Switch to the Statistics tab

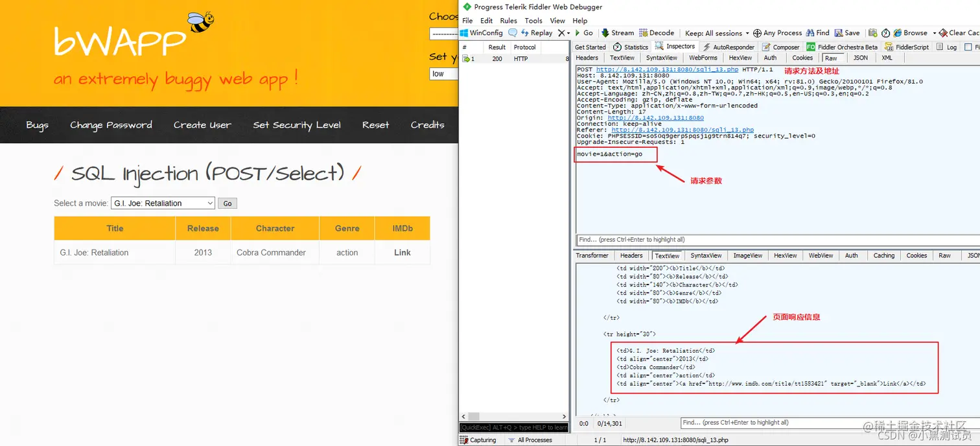(631, 47)
